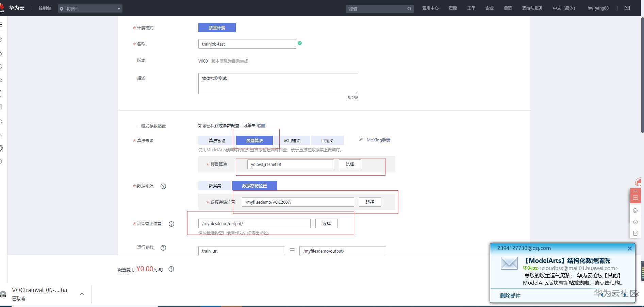Click the green name validation checkmark
The height and width of the screenshot is (307, 644).
click(x=300, y=43)
